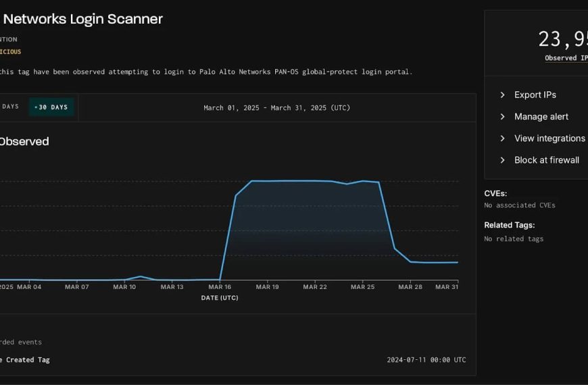The width and height of the screenshot is (588, 385).
Task: Click the chevron icon before View integrations
Action: (x=502, y=138)
